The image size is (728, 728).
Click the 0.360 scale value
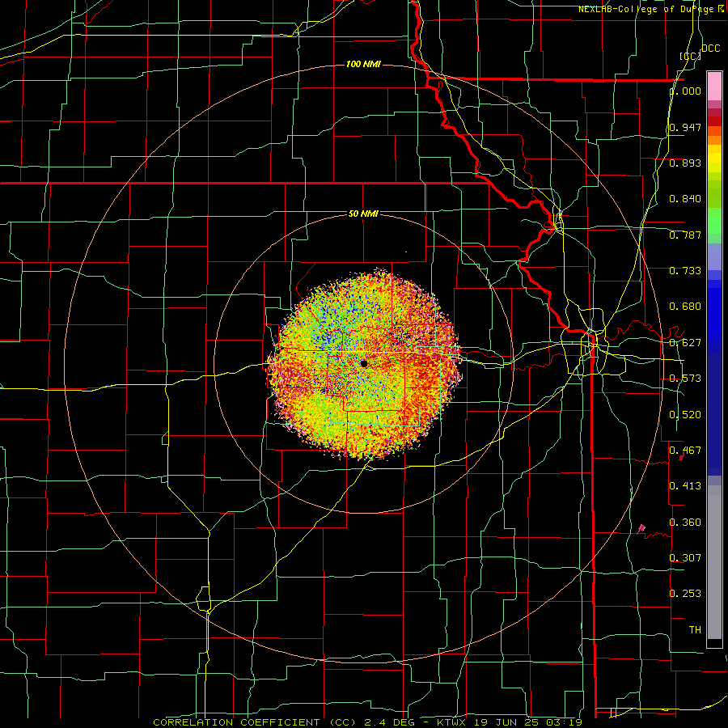[x=685, y=522]
